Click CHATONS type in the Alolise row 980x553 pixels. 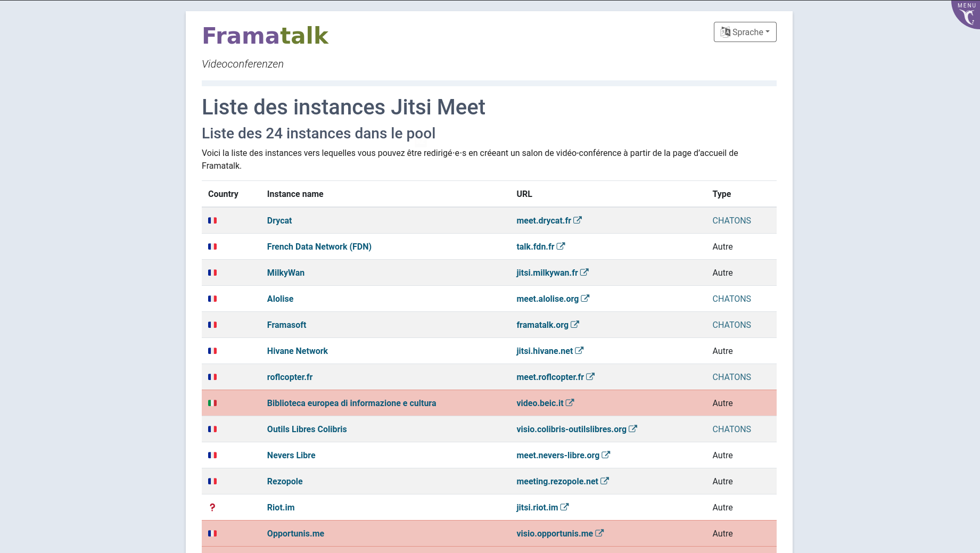click(x=731, y=299)
